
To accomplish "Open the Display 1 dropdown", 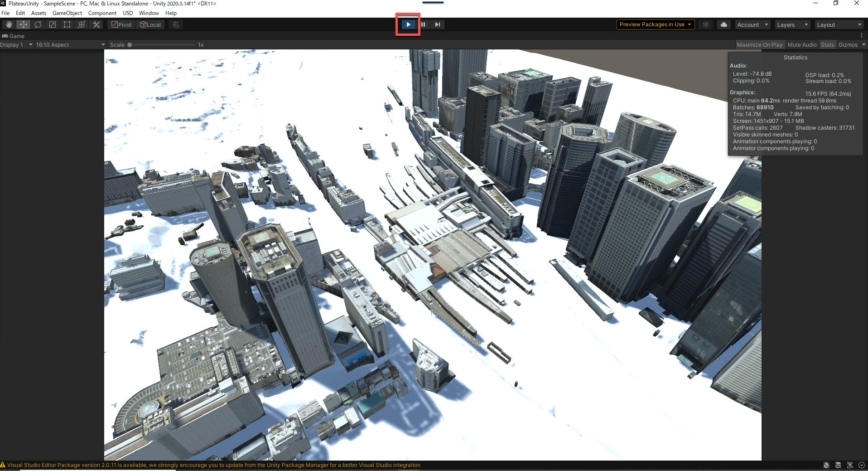I will (17, 44).
